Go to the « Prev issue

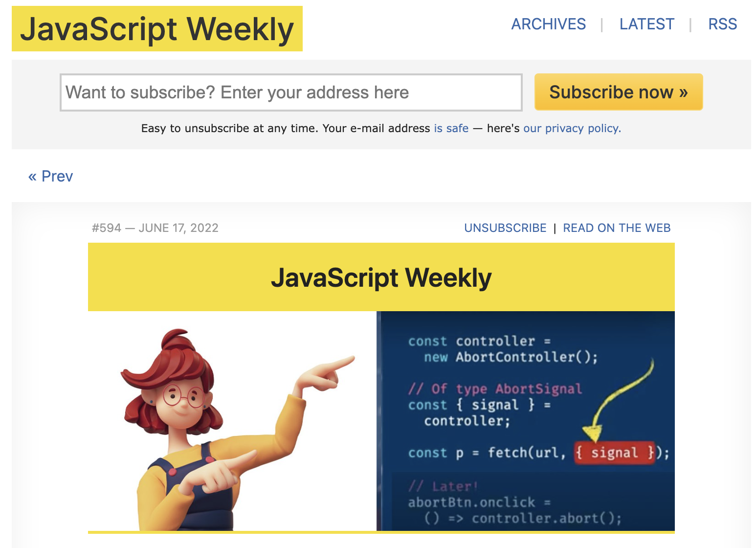click(x=50, y=176)
